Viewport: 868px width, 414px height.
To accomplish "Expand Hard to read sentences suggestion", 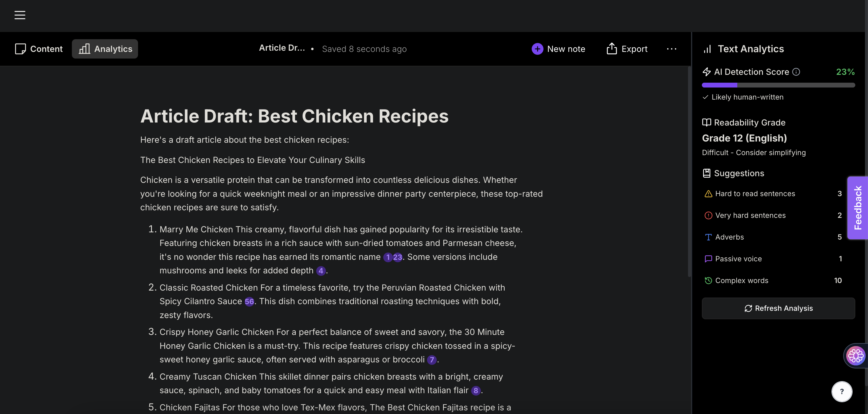I will (x=773, y=193).
